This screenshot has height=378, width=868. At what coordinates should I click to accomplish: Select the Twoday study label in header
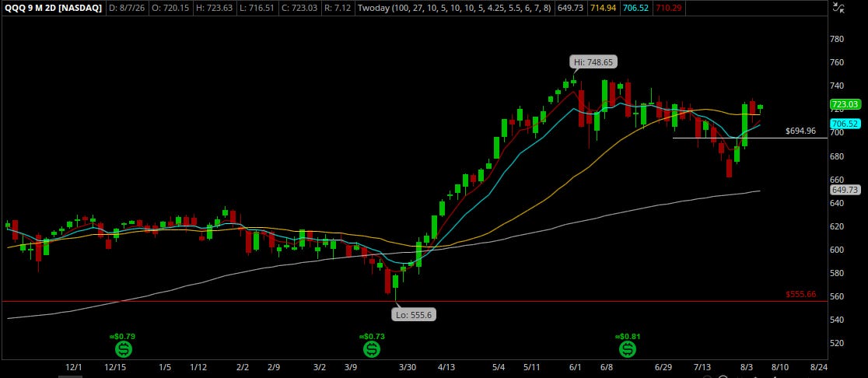point(453,9)
